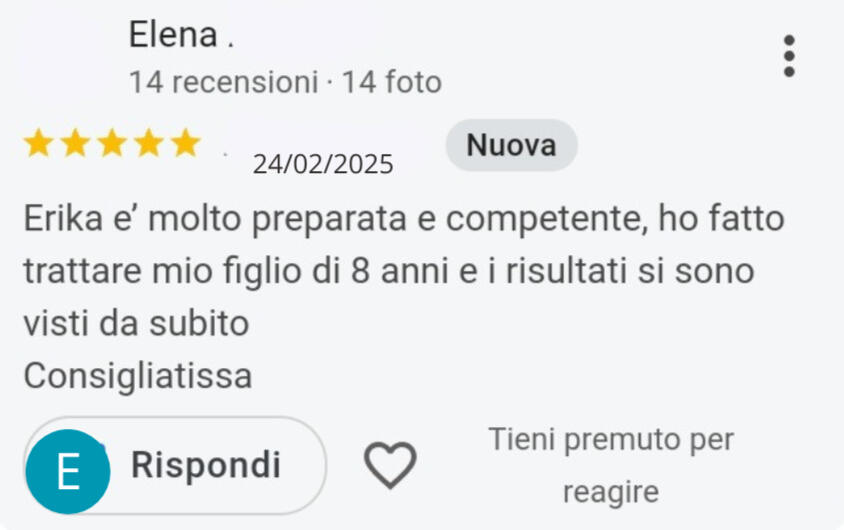Click the line starting Erika e' molto preparata

(x=404, y=220)
